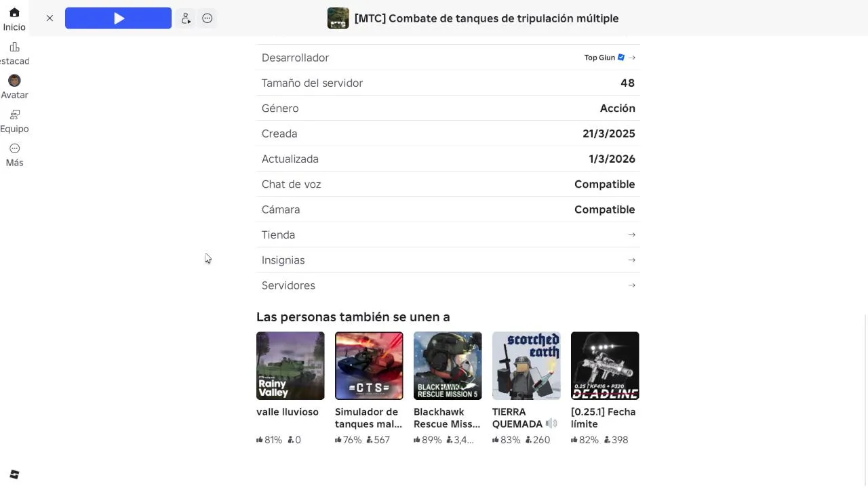Screen dimensions: 868x488
Task: Click the arrow in Desarrollador row
Action: pyautogui.click(x=632, y=58)
